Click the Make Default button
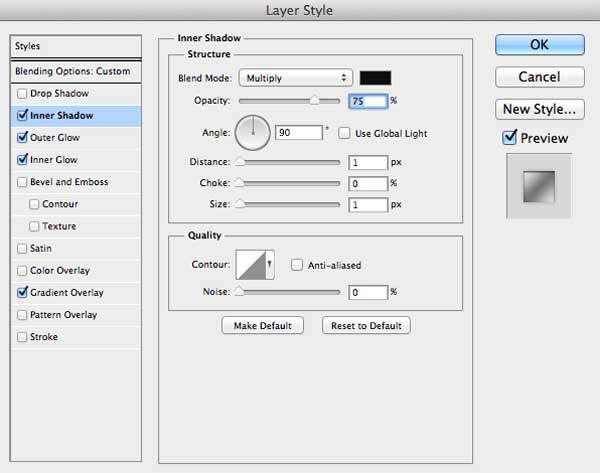The image size is (600, 473). click(x=262, y=325)
